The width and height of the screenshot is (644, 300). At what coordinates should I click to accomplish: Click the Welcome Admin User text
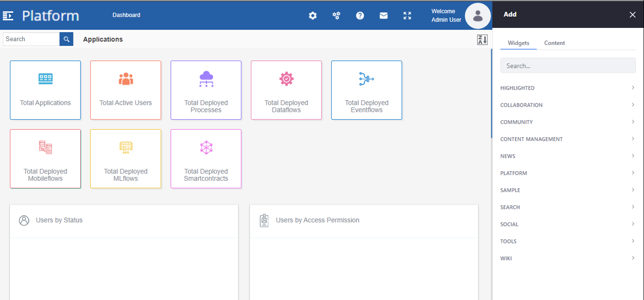446,16
